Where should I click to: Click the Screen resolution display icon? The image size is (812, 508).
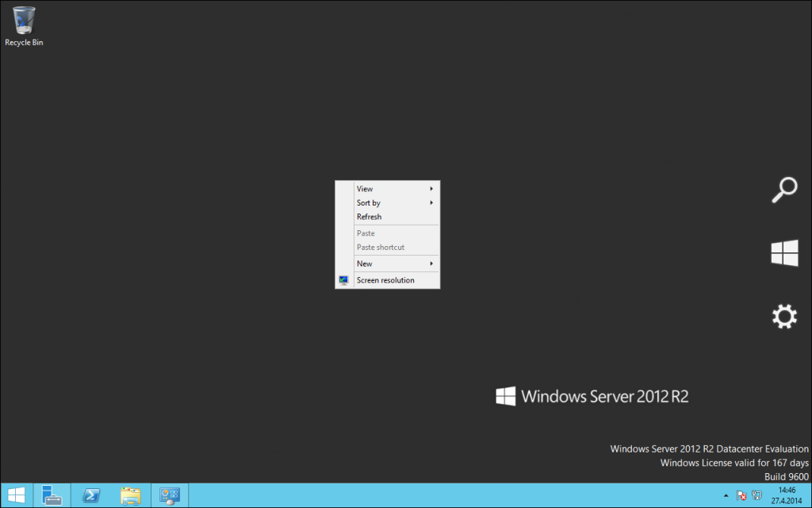pos(343,279)
